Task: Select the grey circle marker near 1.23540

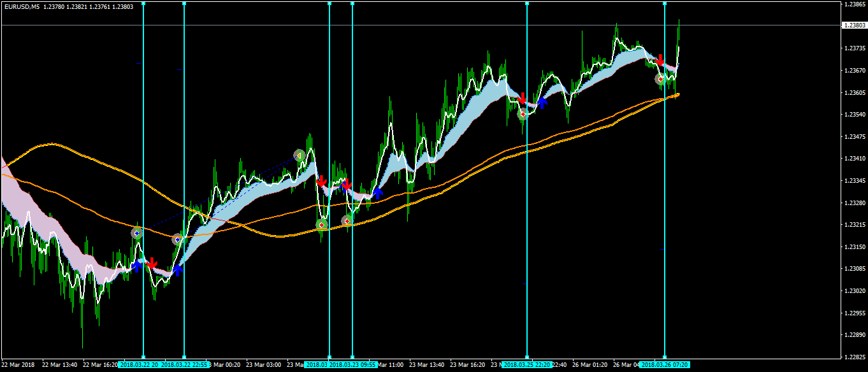Action: [523, 115]
